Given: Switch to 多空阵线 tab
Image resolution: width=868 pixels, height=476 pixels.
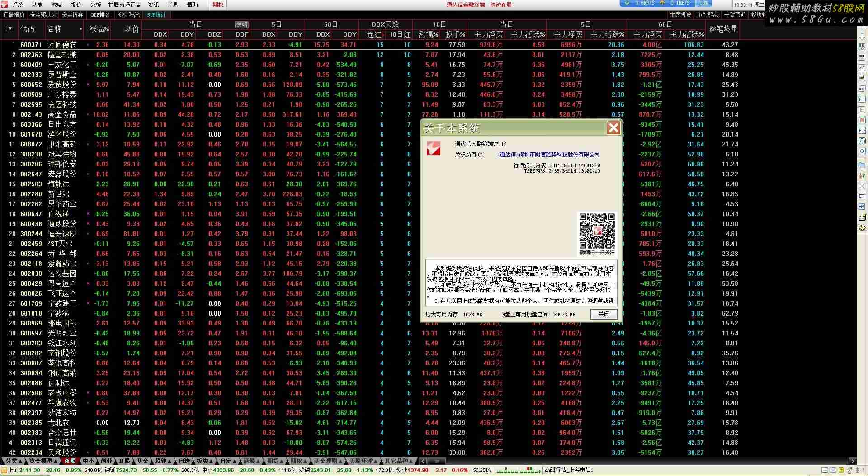Looking at the screenshot, I should (x=129, y=15).
